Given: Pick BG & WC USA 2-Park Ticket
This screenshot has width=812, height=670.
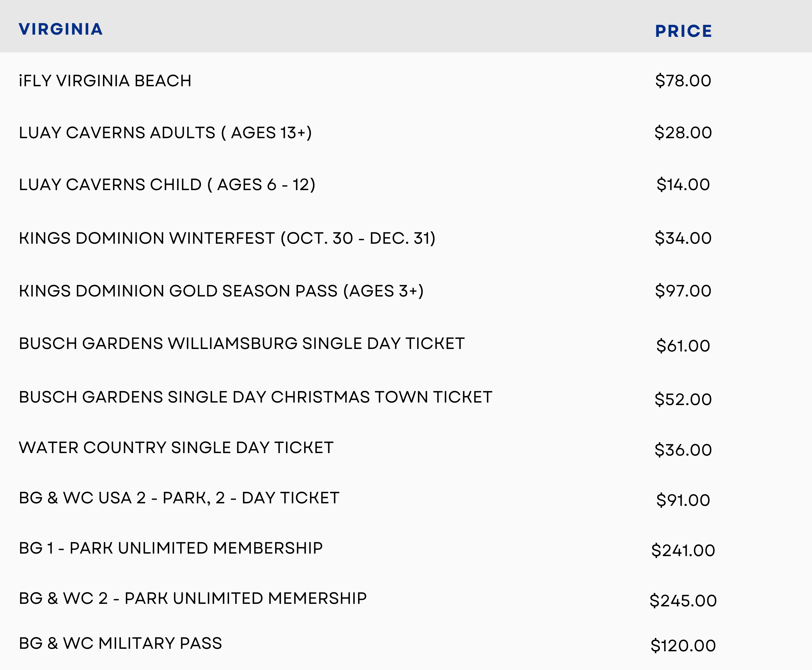Looking at the screenshot, I should point(179,498).
